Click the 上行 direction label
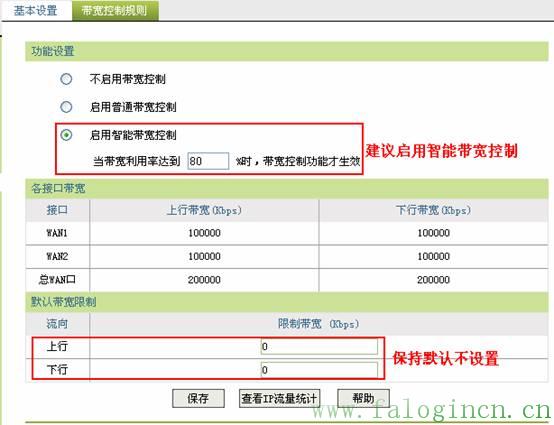554x425 pixels. pos(57,347)
